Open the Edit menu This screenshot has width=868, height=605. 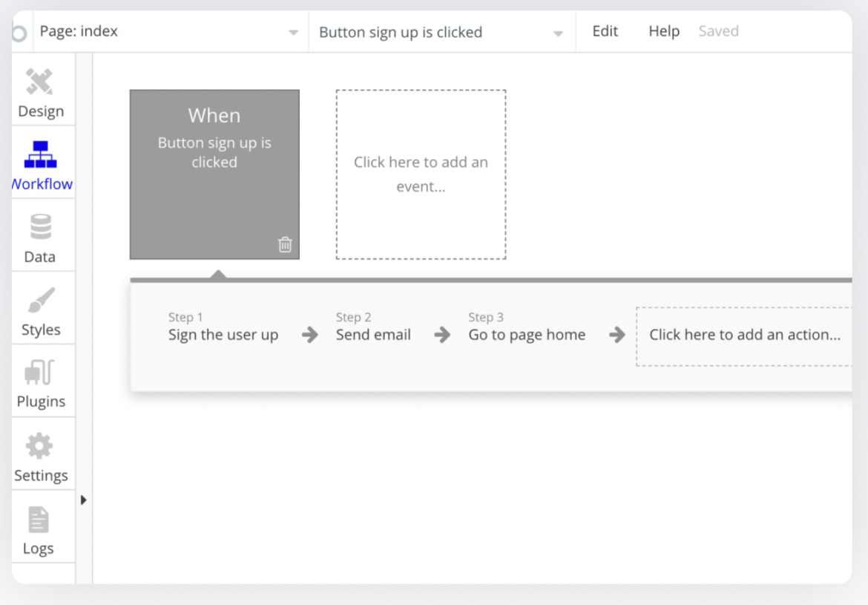click(605, 31)
